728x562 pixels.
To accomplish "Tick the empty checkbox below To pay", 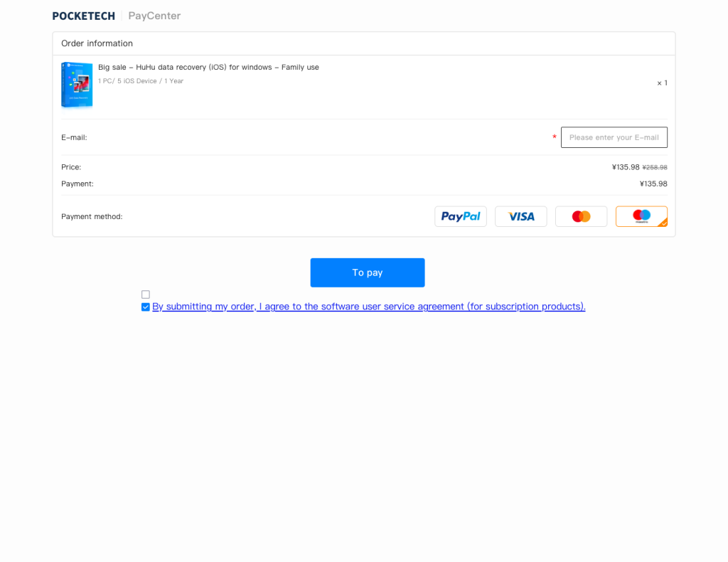I will (146, 295).
